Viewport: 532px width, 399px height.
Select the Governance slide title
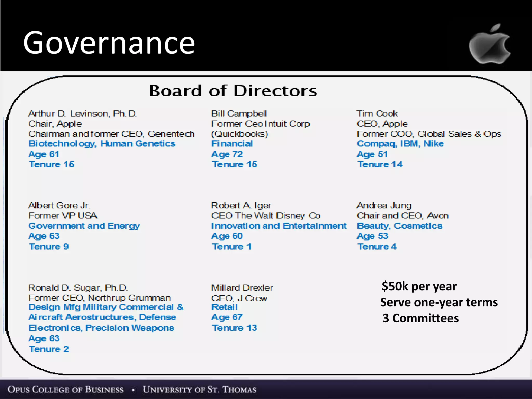(109, 43)
